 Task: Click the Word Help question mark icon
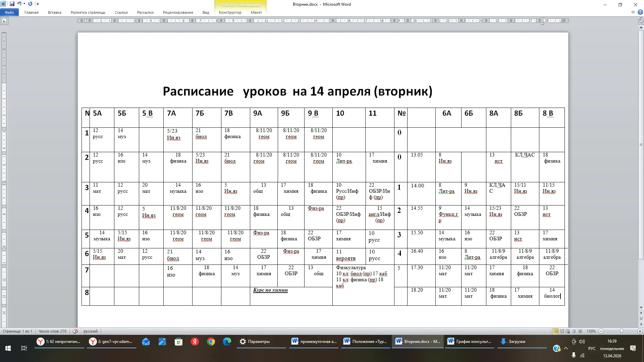click(x=640, y=12)
